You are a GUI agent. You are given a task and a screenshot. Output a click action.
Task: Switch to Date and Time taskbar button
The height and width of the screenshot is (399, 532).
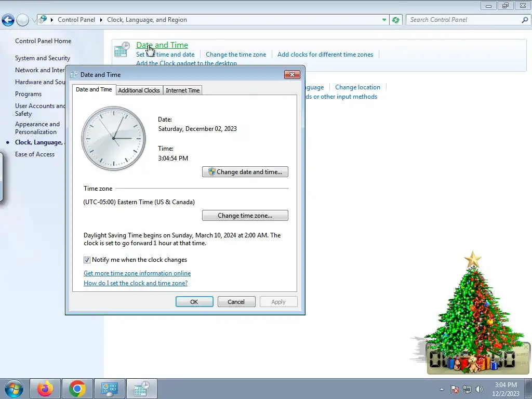point(141,389)
